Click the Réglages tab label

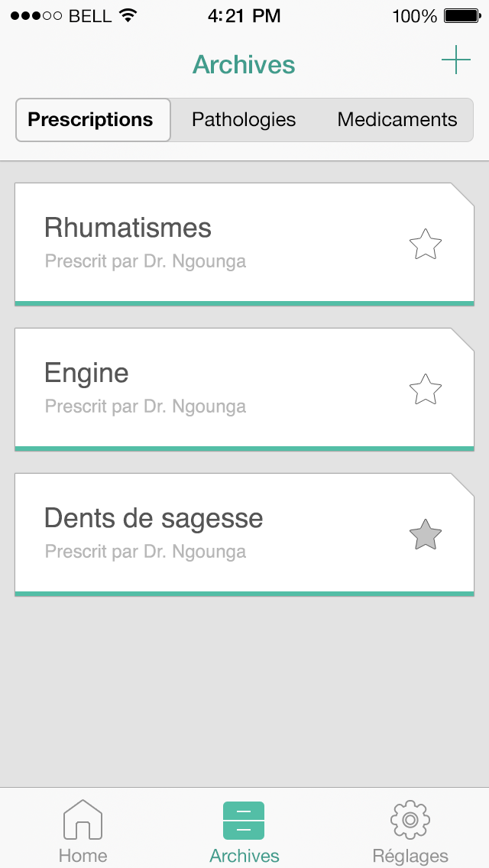click(x=410, y=856)
